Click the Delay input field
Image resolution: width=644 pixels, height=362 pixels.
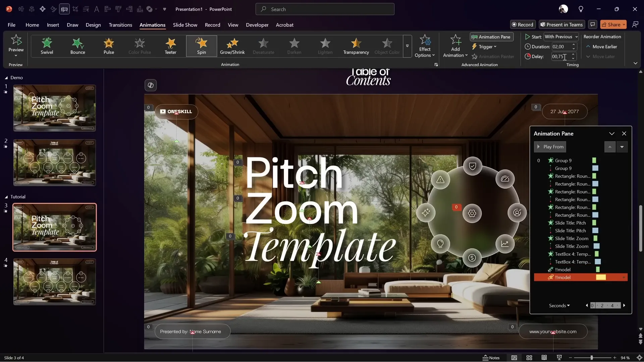pyautogui.click(x=561, y=57)
